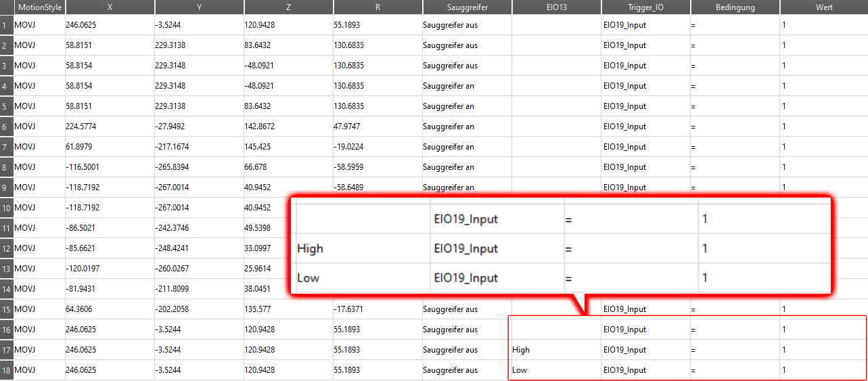Click the empty EIO13 cell in row 16
Viewport: 868px width, 381px height.
555,330
